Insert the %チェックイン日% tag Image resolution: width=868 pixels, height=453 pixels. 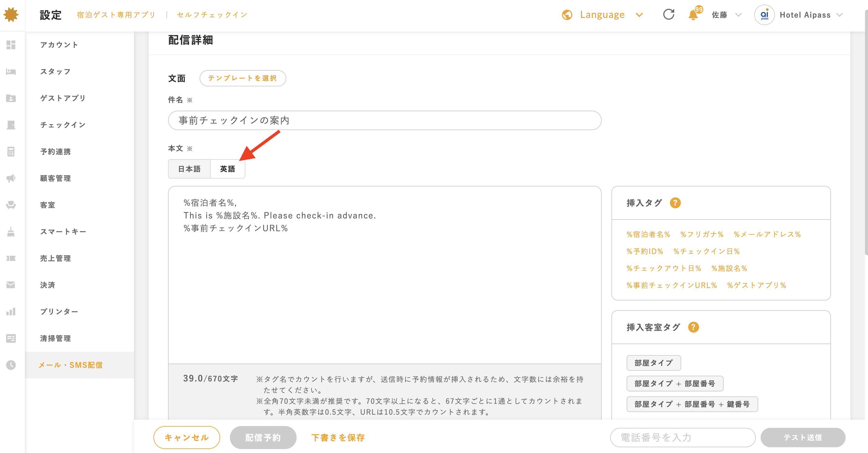[707, 251]
